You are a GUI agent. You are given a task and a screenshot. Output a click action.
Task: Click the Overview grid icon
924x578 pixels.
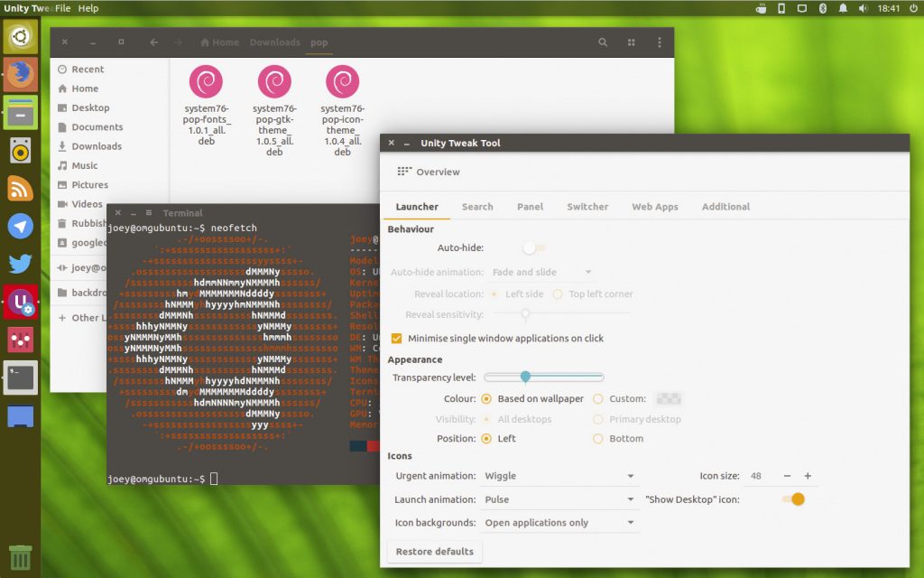[403, 172]
